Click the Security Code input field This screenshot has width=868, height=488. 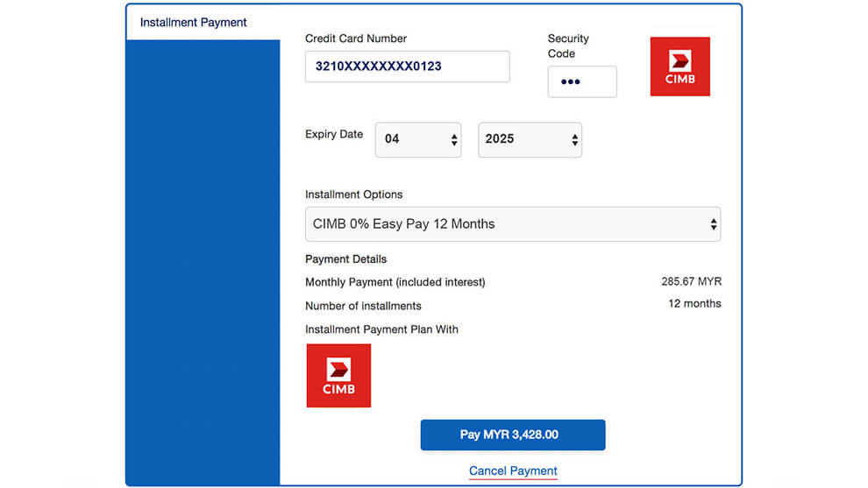coord(582,81)
